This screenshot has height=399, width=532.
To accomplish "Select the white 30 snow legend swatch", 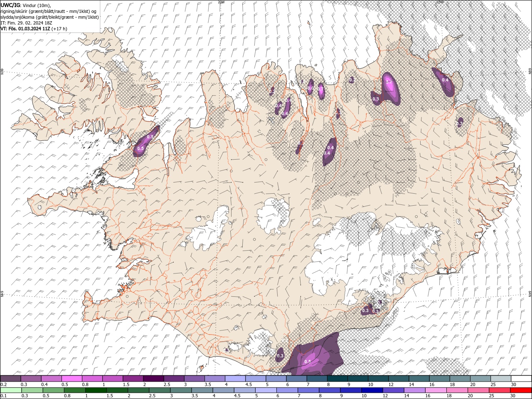I will tap(521, 379).
